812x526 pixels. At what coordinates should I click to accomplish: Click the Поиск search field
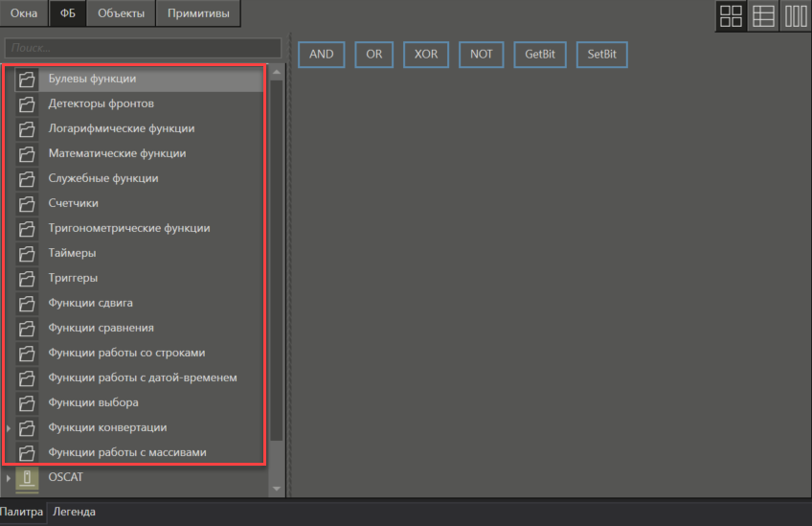(143, 47)
